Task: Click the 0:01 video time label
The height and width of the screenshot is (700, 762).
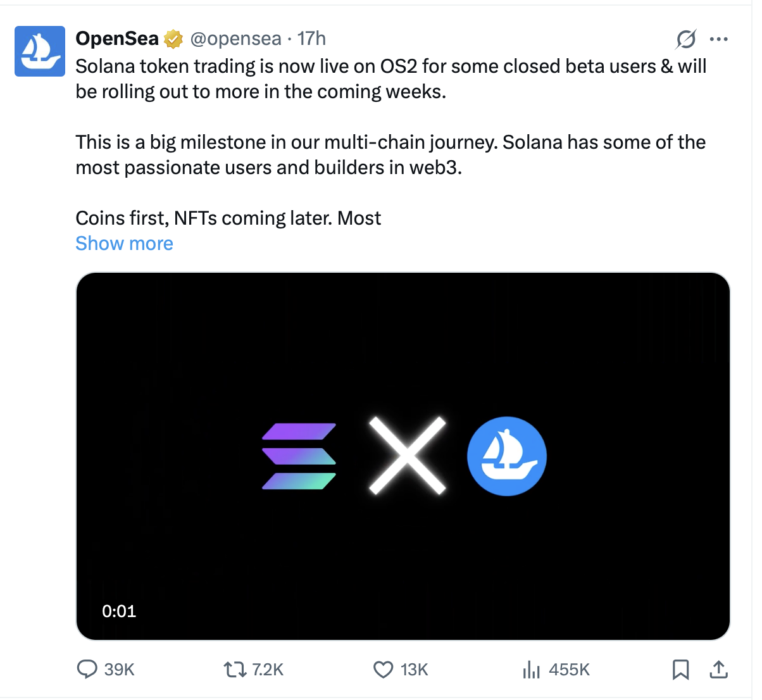Action: [119, 611]
